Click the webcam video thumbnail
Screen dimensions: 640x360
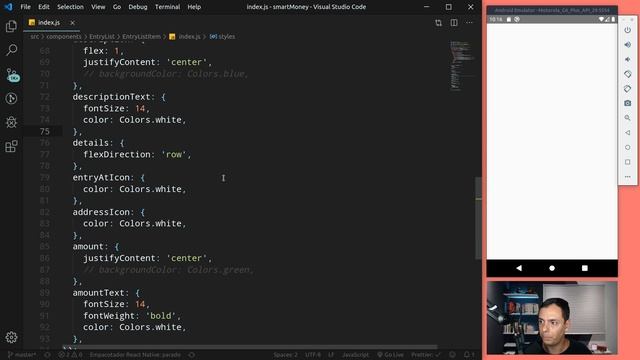(x=552, y=318)
